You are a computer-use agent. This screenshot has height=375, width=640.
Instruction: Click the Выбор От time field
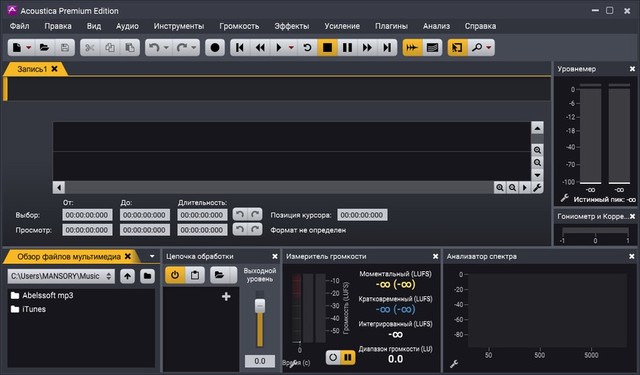pyautogui.click(x=87, y=215)
